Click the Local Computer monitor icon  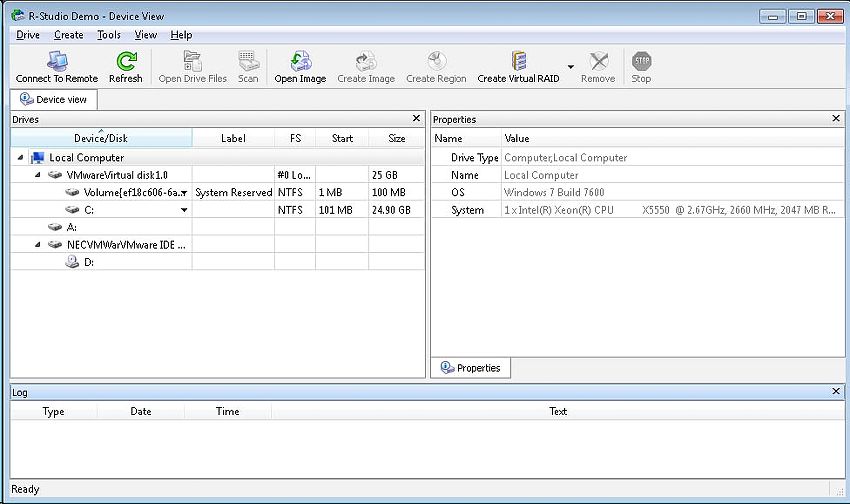(37, 158)
